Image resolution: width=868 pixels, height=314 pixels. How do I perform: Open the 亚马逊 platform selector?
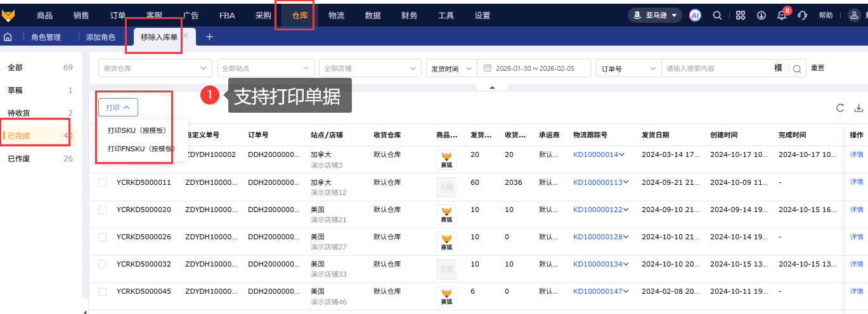pyautogui.click(x=655, y=15)
